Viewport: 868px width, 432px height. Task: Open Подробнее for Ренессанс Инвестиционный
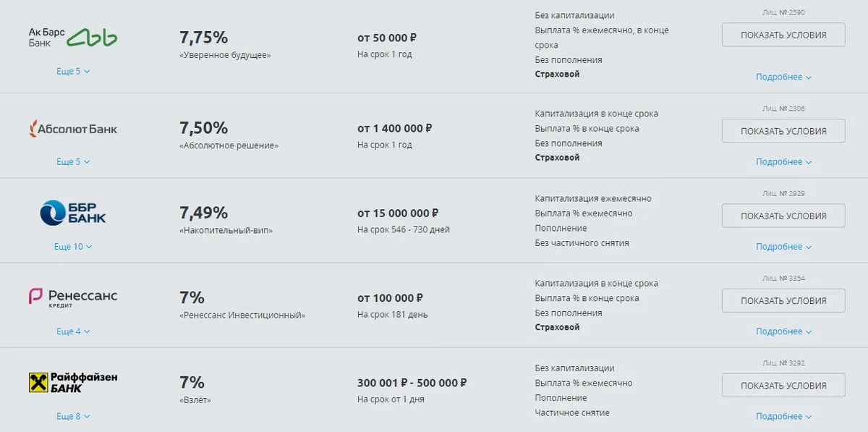(783, 331)
